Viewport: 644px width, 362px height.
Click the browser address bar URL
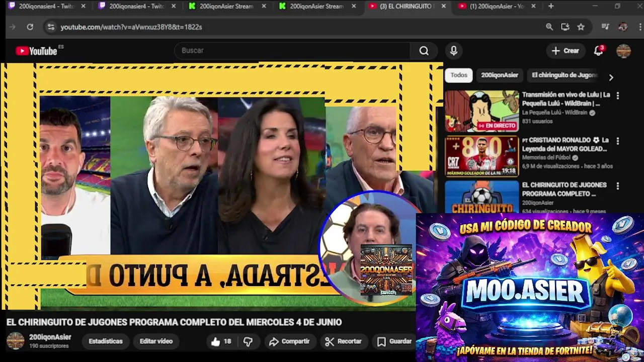pyautogui.click(x=131, y=27)
